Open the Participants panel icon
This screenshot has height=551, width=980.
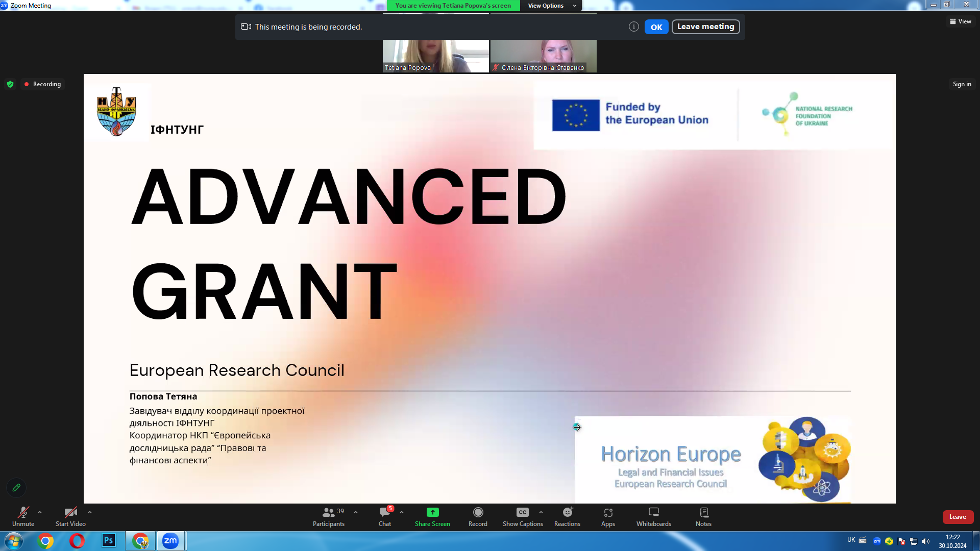[329, 512]
